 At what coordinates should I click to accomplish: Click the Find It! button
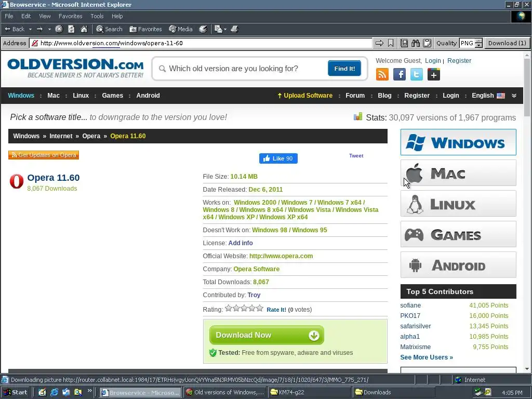tap(344, 69)
